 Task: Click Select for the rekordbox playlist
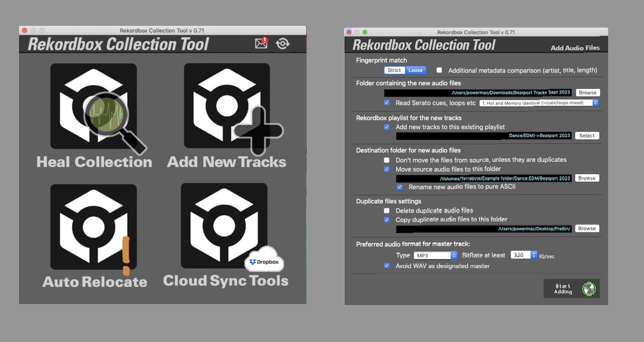click(586, 135)
